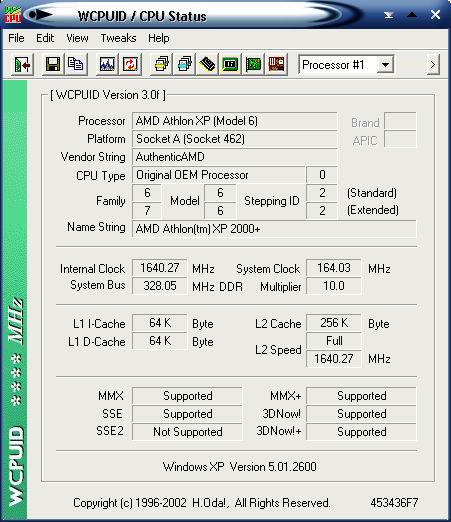451x522 pixels.
Task: Click the cyan stacked windows icon
Action: pos(184,64)
